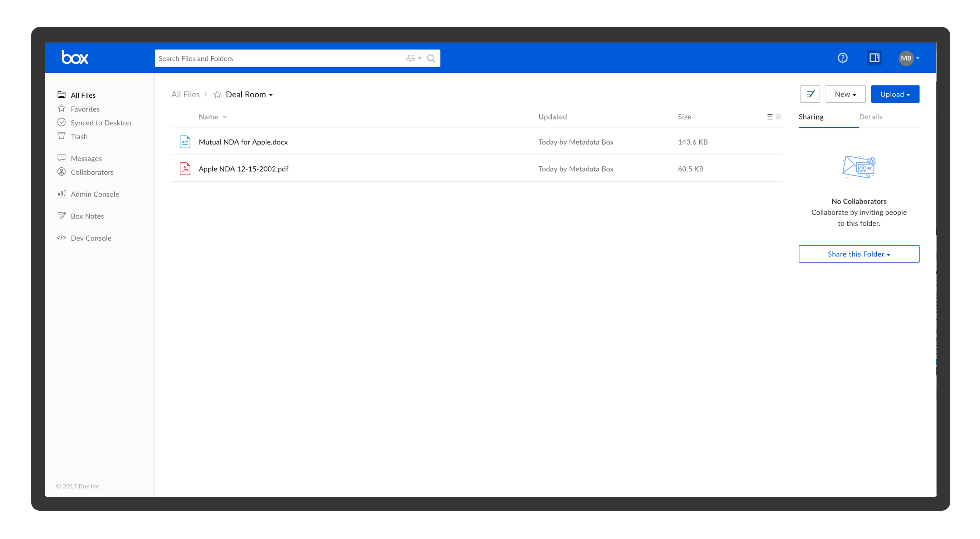Open the Help question mark icon
The image size is (980, 539).
(842, 58)
